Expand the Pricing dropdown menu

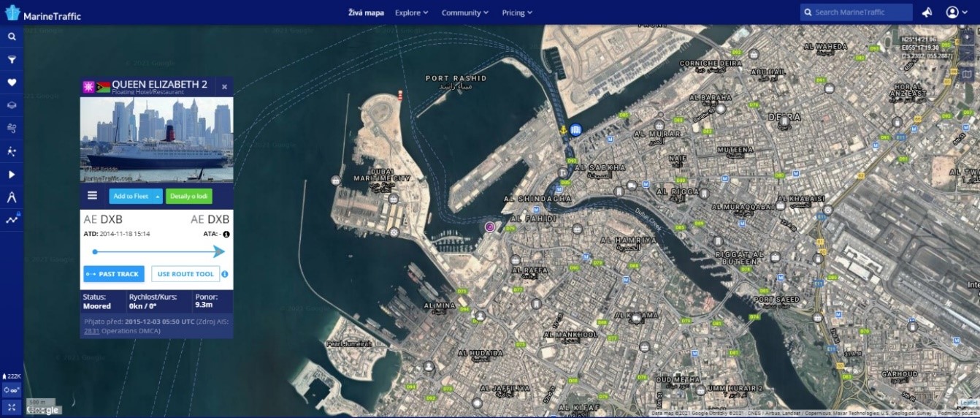tap(517, 12)
